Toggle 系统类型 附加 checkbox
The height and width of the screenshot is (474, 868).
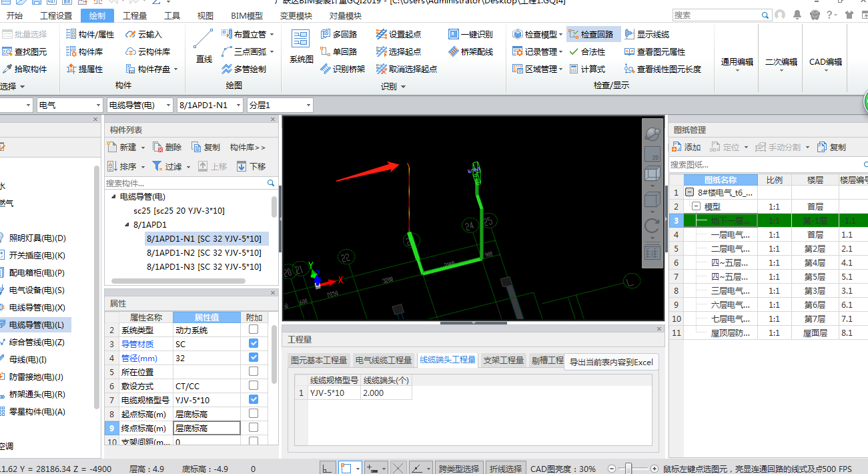pyautogui.click(x=254, y=330)
